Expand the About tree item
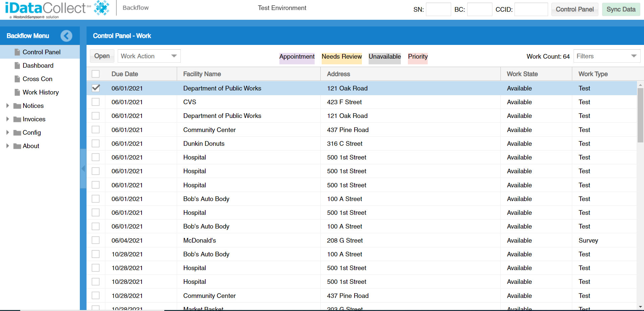The height and width of the screenshot is (311, 644). point(7,146)
